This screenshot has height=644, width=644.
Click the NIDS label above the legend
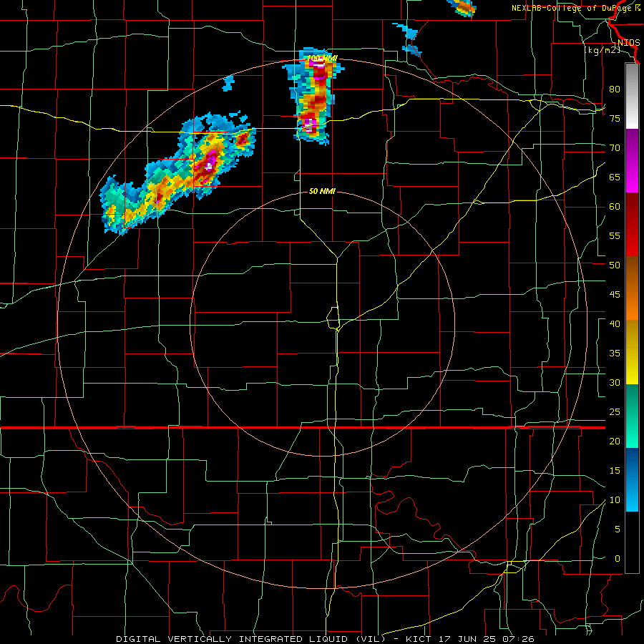[x=628, y=43]
